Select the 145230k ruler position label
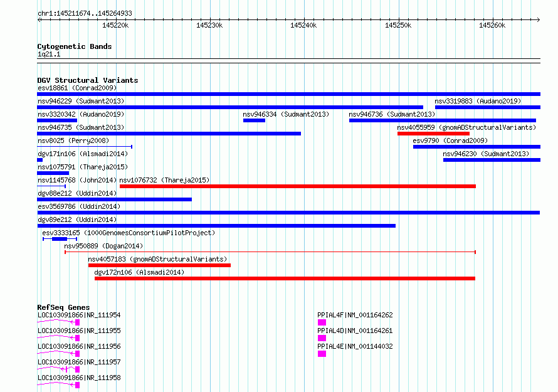The image size is (558, 392). (209, 25)
